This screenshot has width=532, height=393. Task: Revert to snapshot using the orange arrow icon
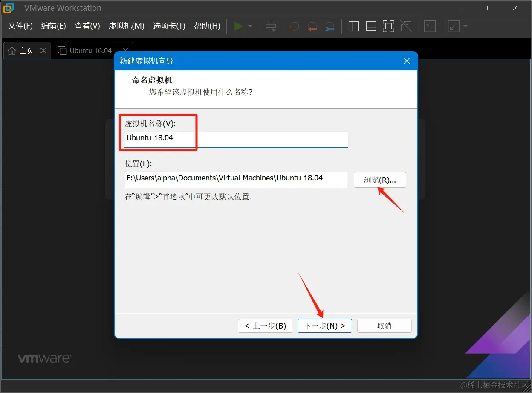click(312, 26)
